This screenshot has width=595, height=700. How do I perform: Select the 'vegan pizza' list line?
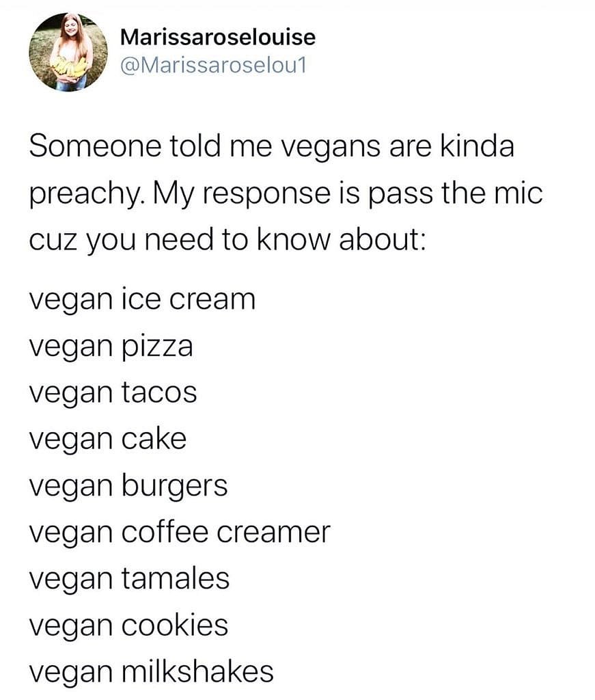111,346
